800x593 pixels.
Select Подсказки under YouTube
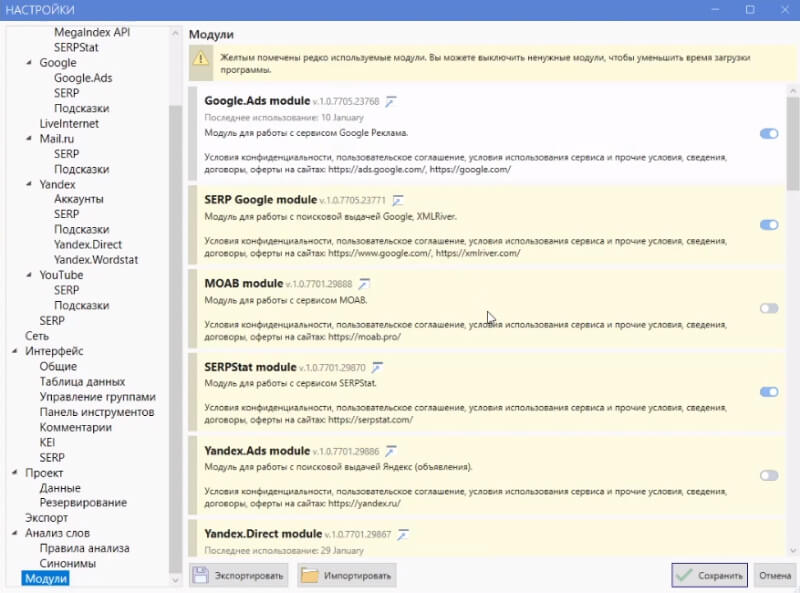(81, 306)
